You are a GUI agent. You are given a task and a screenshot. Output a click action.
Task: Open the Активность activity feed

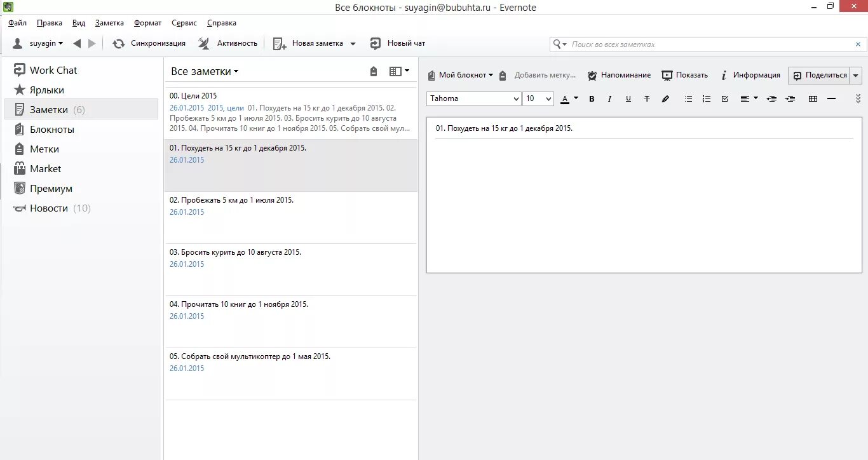228,43
